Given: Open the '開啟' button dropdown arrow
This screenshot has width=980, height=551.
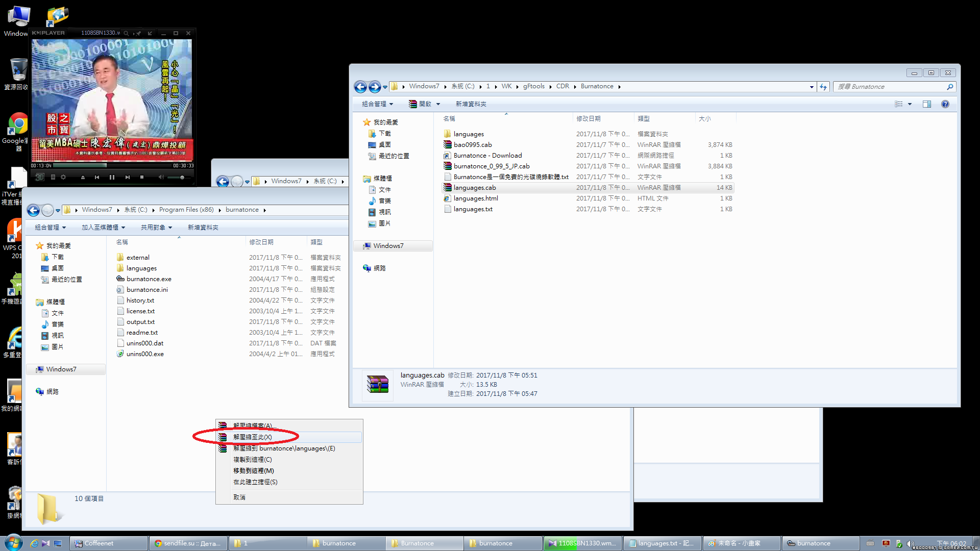Looking at the screenshot, I should [438, 104].
